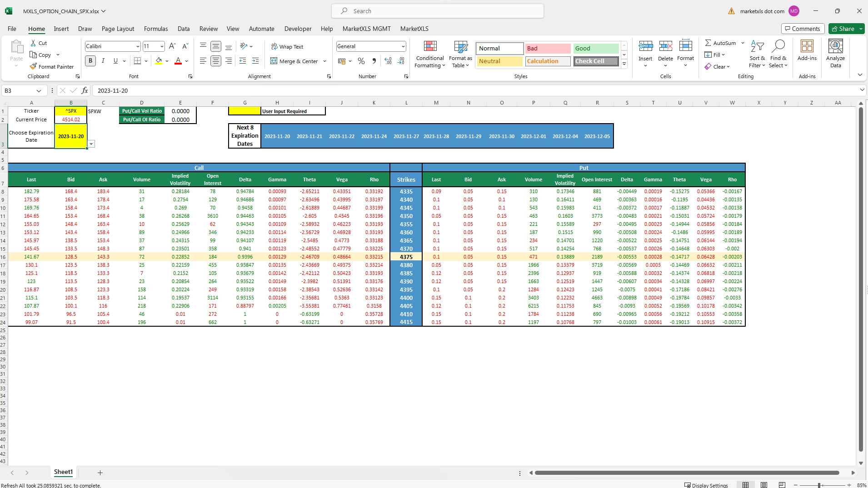Expand the cell Styles gallery

624,64
